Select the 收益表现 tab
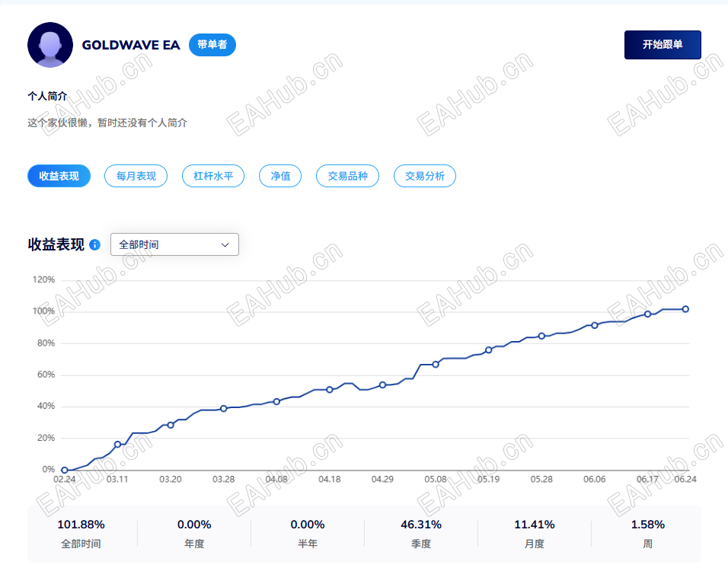 (59, 176)
